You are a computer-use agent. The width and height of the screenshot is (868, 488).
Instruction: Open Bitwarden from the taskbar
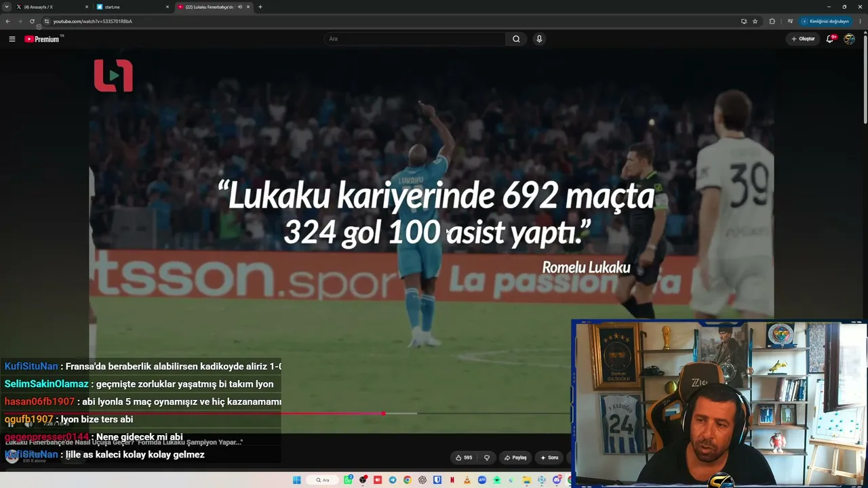point(437,480)
